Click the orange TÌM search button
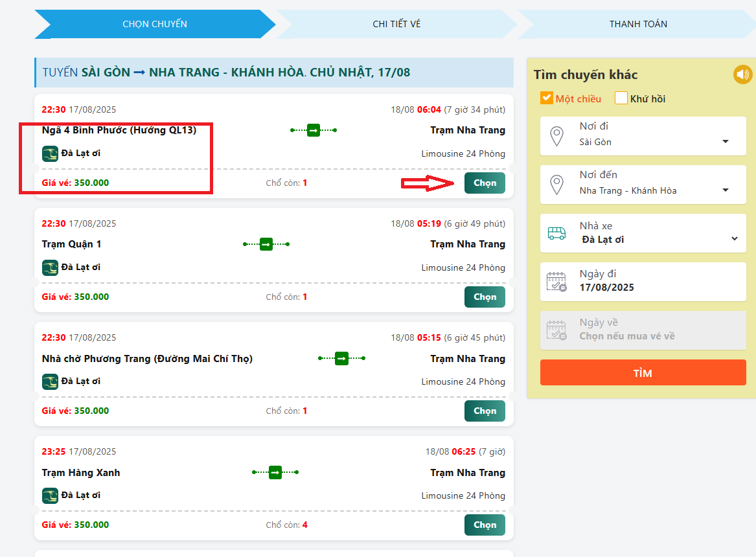756x557 pixels. (x=643, y=372)
